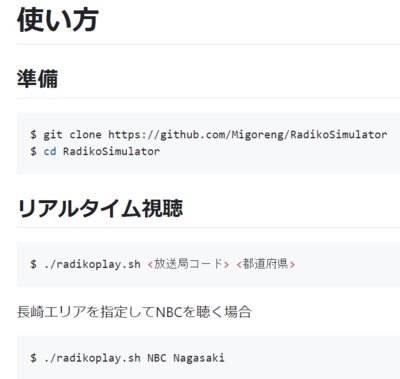Click the <都道府県> placeholder
Viewport: 400px width, 379px height.
click(x=266, y=264)
